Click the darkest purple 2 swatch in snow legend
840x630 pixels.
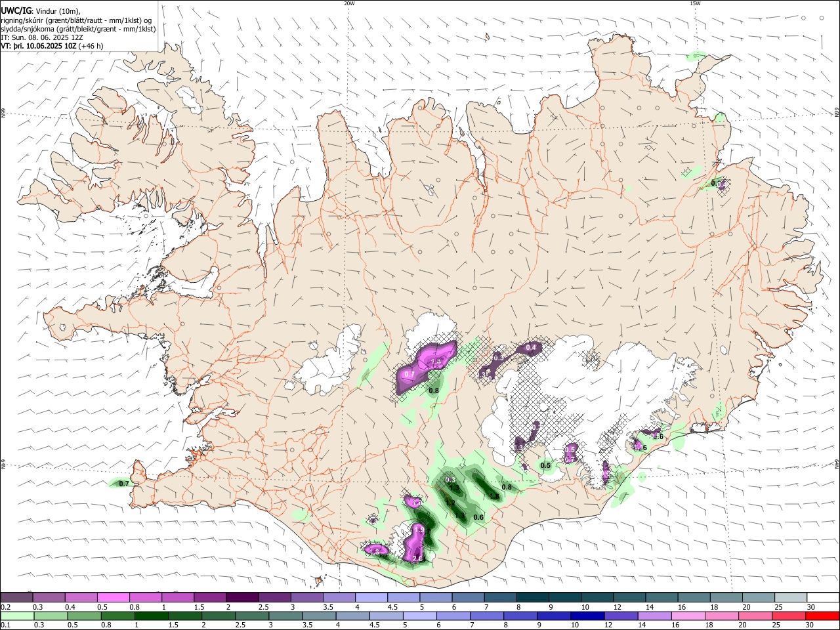[x=242, y=598]
